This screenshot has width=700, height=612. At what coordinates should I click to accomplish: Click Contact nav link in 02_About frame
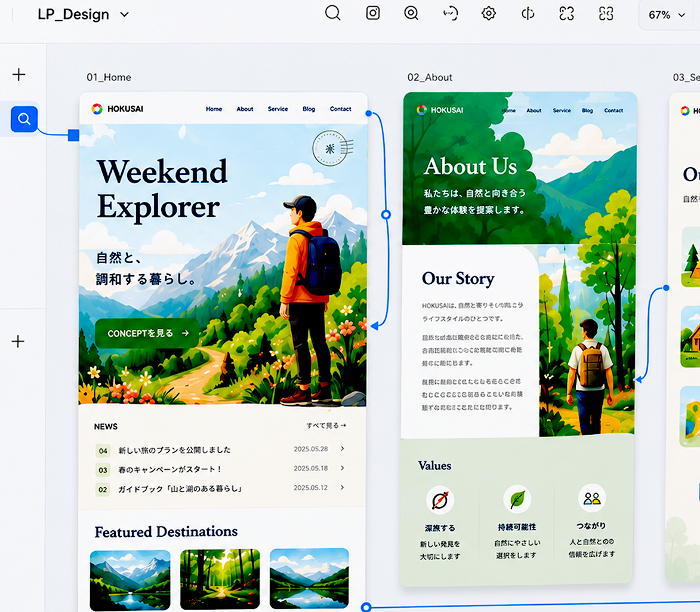[613, 110]
